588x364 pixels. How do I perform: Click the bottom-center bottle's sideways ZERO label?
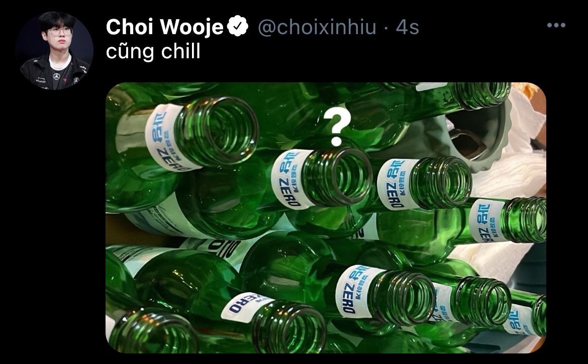tap(247, 306)
